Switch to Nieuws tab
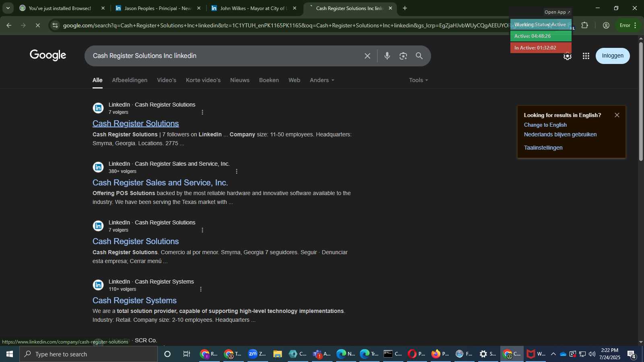The height and width of the screenshot is (362, 644). (240, 80)
